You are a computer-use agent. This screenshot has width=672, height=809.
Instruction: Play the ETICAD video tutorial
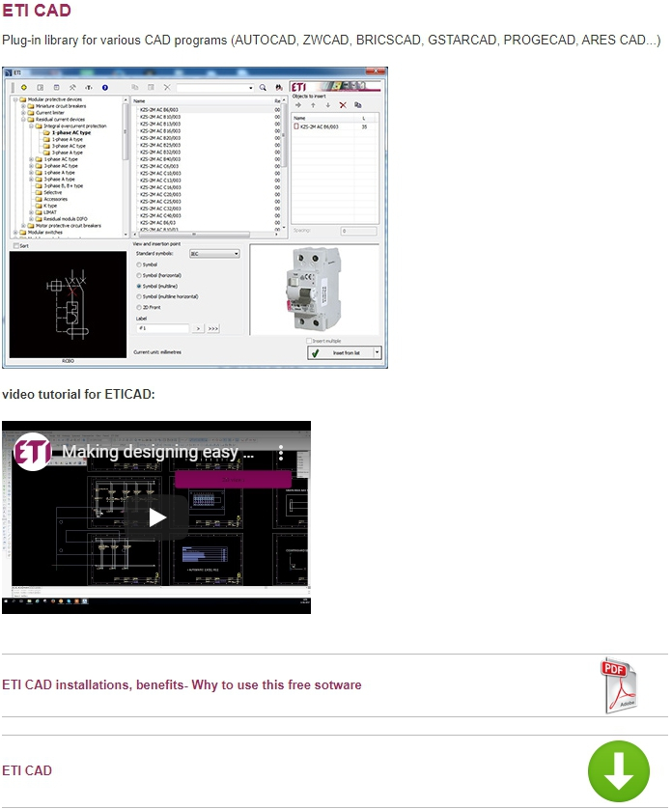pyautogui.click(x=156, y=516)
